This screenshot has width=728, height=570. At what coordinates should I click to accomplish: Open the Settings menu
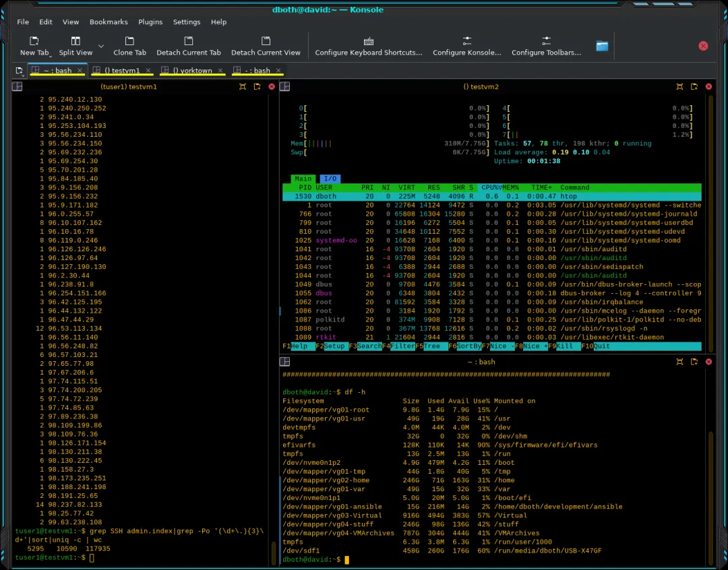tap(187, 22)
